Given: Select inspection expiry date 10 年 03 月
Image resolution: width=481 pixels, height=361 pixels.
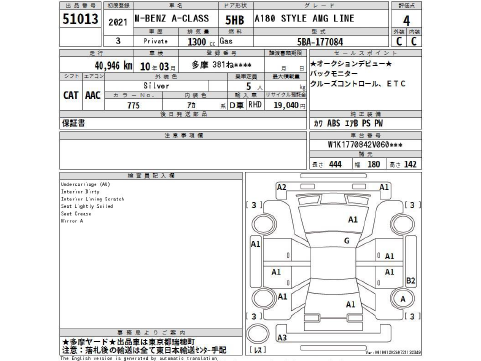Looking at the screenshot, I should 157,66.
